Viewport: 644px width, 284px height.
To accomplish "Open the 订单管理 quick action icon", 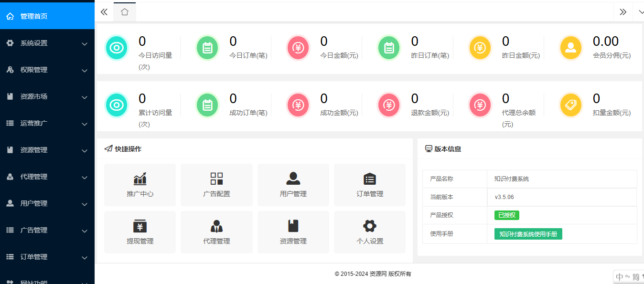I will [x=370, y=179].
